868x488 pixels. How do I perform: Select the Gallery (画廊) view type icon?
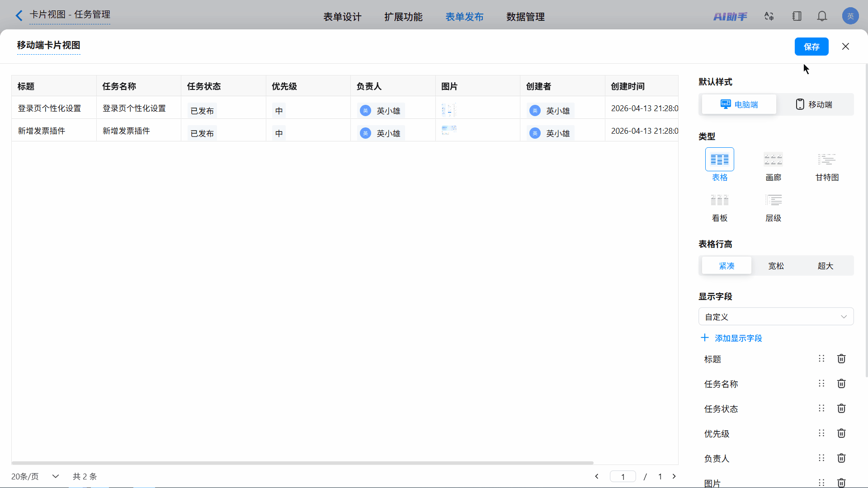coord(773,160)
